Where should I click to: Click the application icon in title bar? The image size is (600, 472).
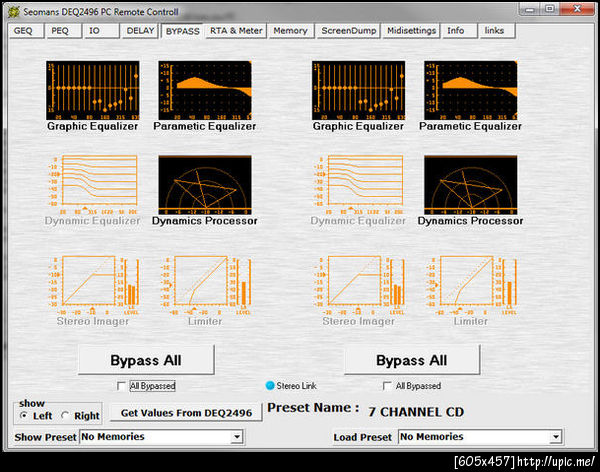13,11
